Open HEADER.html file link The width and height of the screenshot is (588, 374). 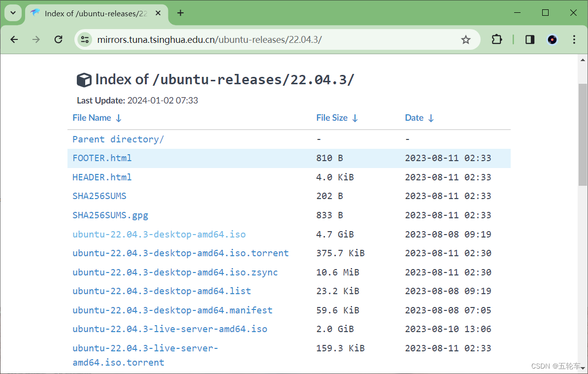(102, 177)
